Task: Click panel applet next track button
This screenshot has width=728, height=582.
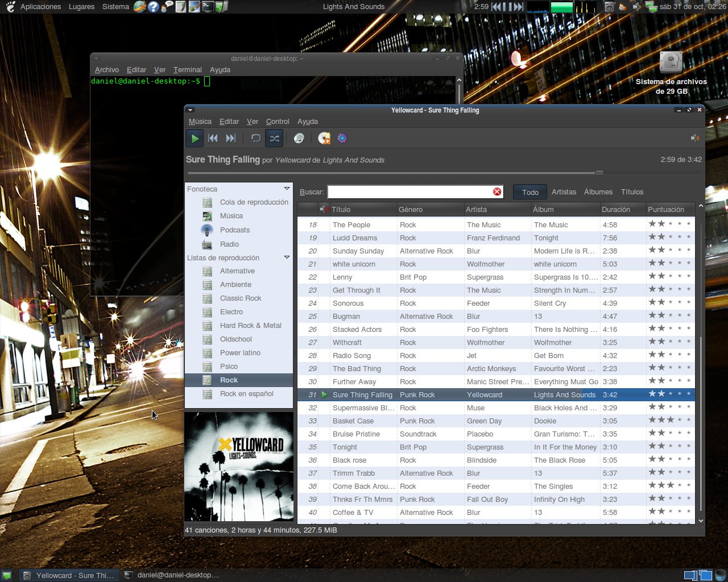Action: 518,7
